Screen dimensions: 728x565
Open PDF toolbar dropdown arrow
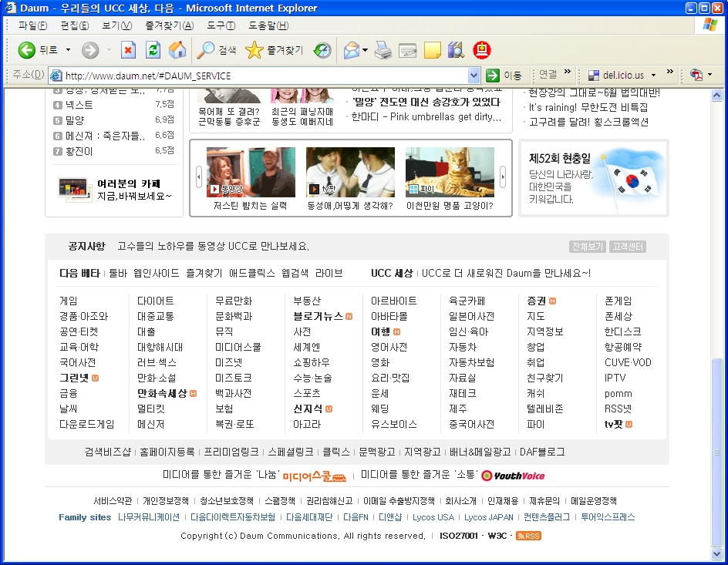click(710, 75)
